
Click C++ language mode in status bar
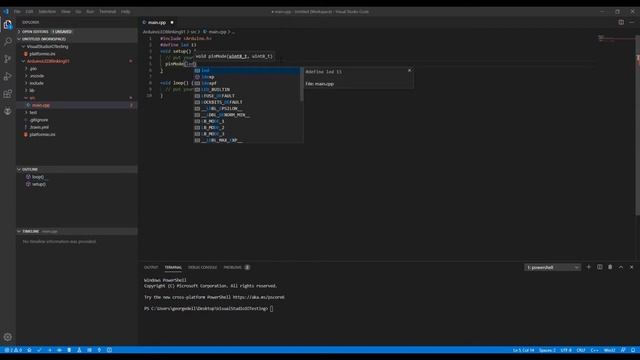click(594, 350)
